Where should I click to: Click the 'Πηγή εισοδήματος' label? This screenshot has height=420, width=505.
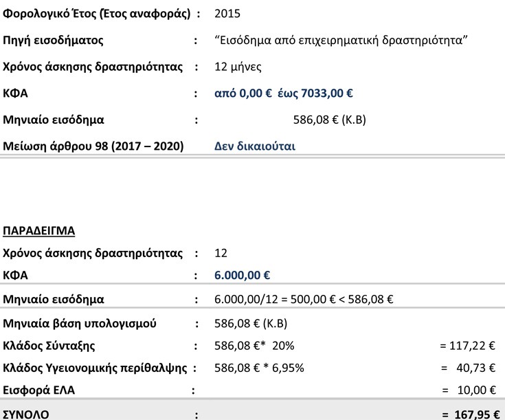[53, 41]
